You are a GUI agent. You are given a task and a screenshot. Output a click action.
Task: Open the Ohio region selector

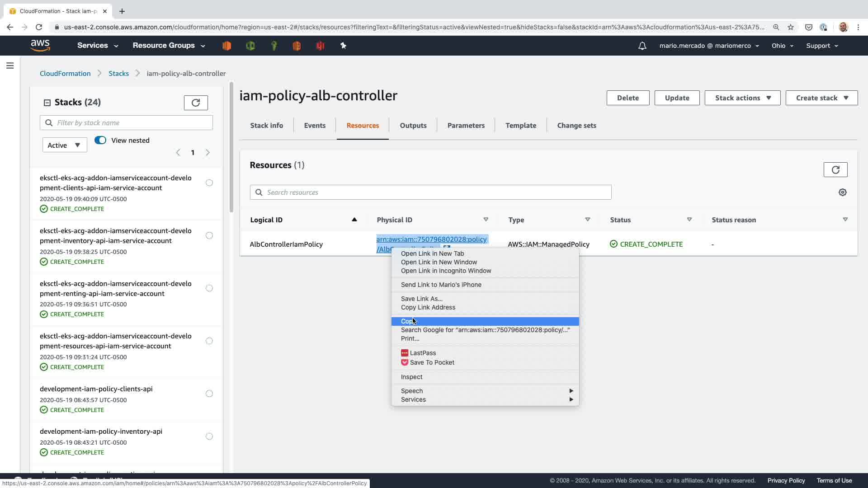(782, 46)
